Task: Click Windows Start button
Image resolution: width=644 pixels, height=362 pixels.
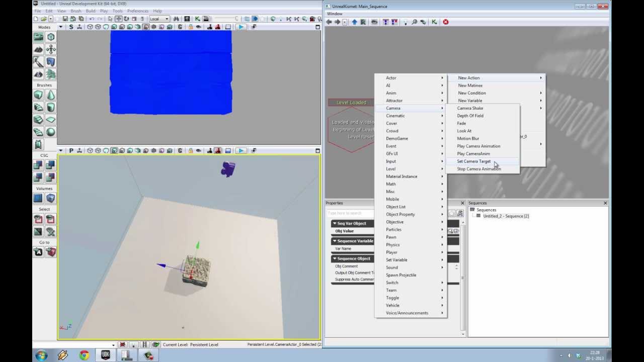Action: [41, 355]
